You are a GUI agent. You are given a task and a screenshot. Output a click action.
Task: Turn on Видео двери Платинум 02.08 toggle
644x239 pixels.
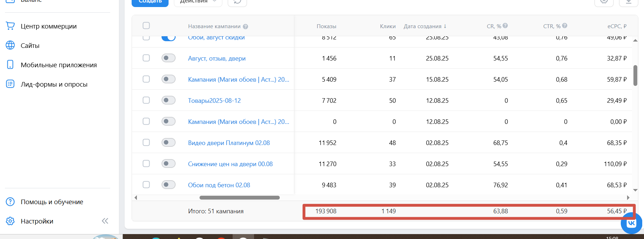169,143
